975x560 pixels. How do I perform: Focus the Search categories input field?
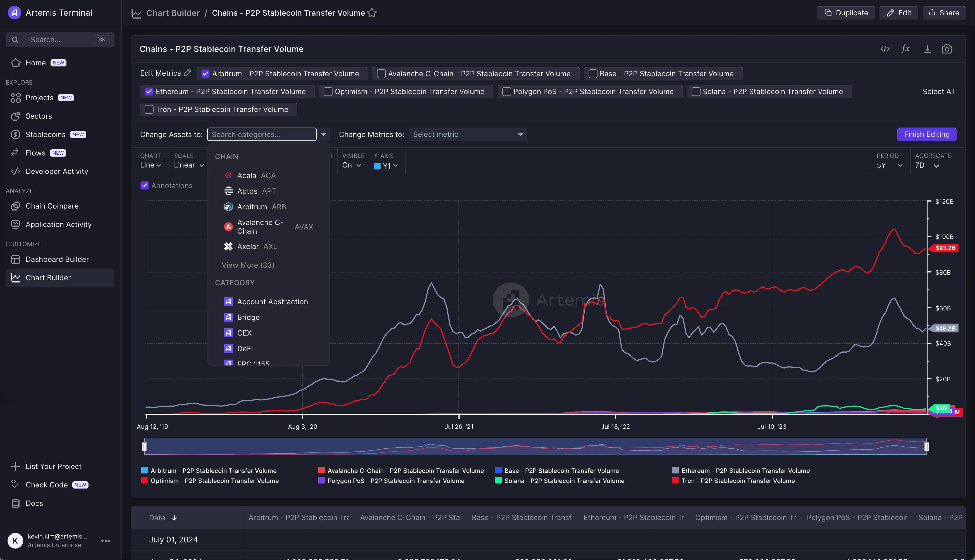[262, 134]
